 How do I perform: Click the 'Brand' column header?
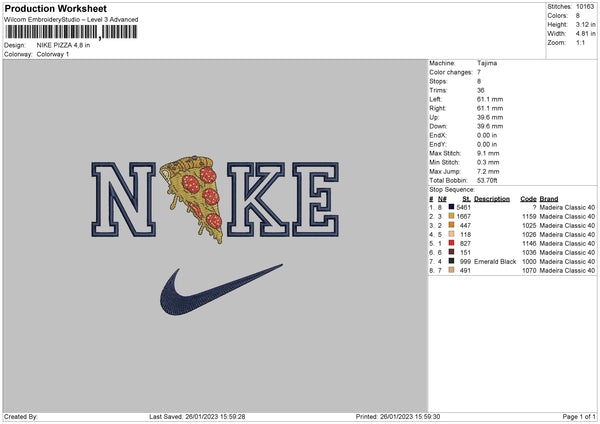pyautogui.click(x=549, y=199)
